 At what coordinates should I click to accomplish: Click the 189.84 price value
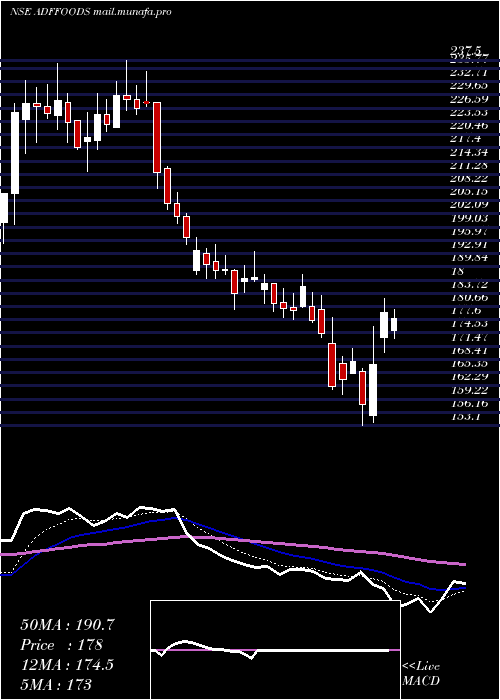(x=469, y=258)
